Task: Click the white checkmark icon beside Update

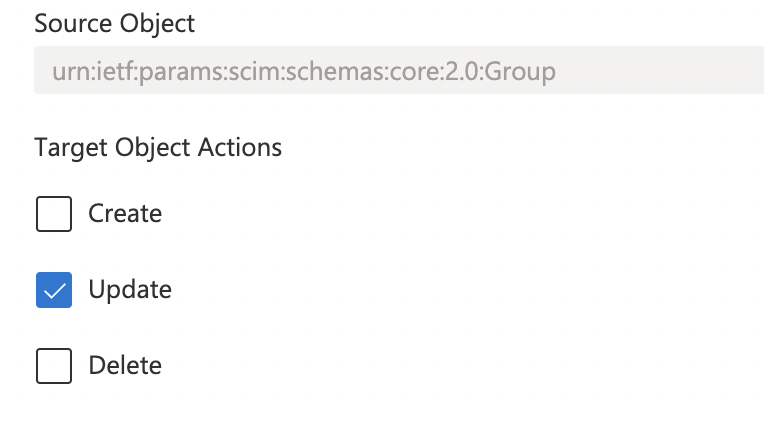Action: (54, 291)
